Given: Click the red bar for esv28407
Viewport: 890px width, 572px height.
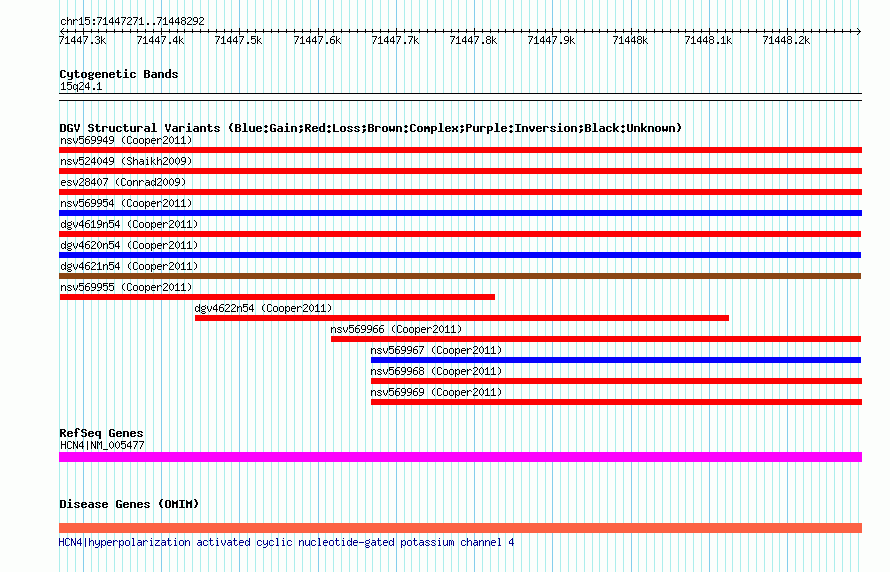Looking at the screenshot, I should 460,192.
